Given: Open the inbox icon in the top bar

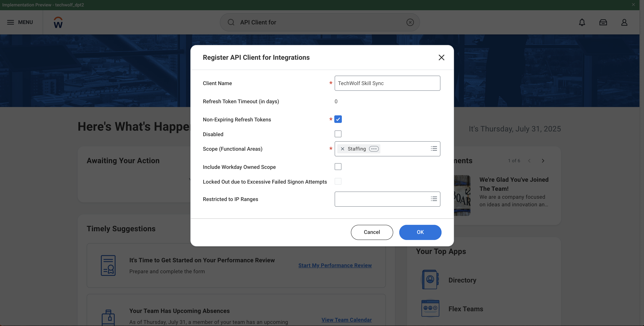Looking at the screenshot, I should coord(603,22).
